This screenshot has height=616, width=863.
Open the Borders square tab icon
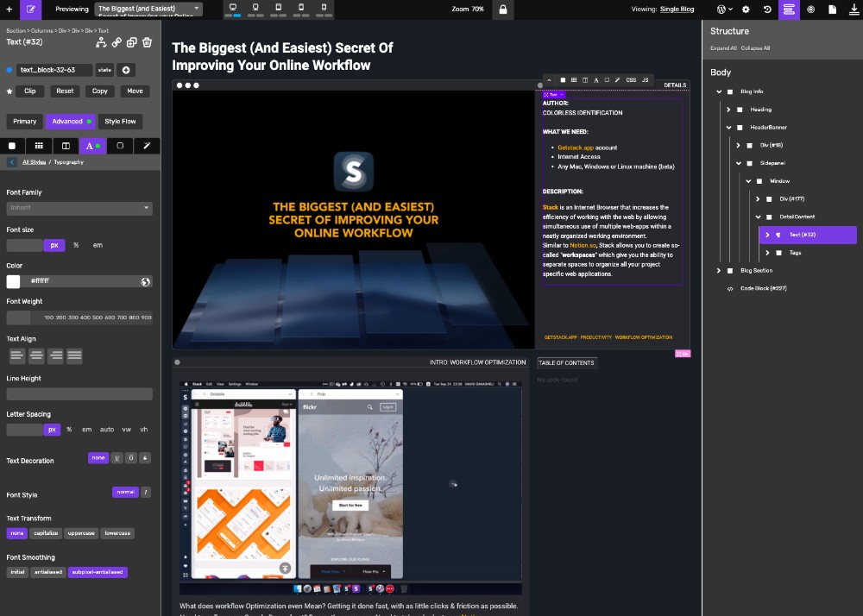[120, 146]
